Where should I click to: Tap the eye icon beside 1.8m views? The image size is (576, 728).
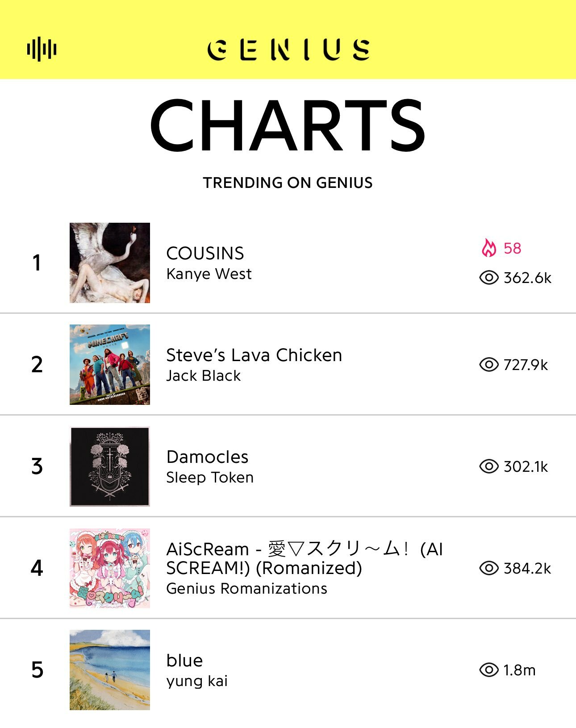tap(489, 670)
